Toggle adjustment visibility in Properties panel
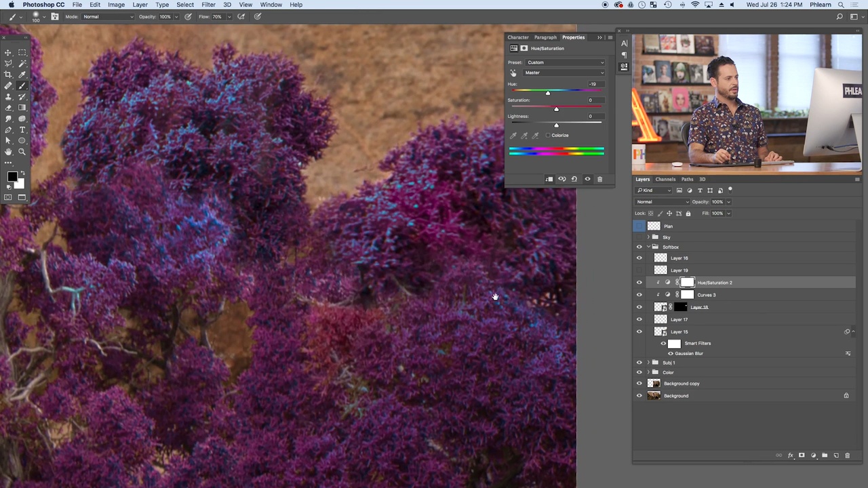 pos(587,179)
